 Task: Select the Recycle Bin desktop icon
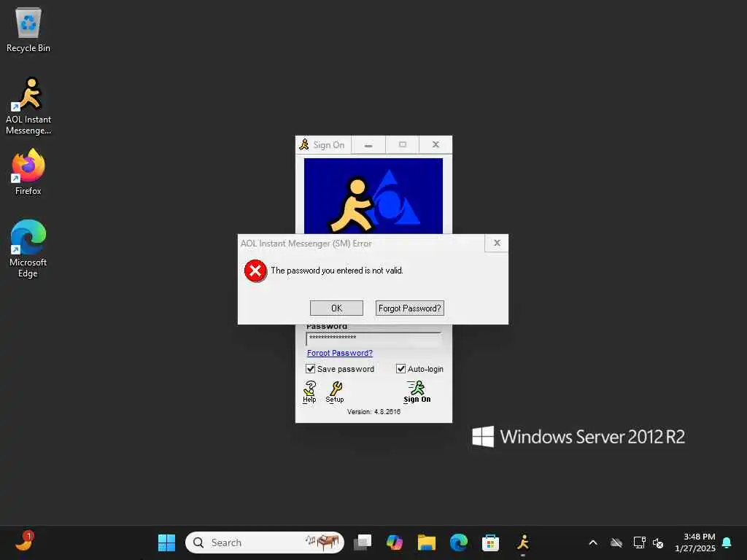[28, 30]
